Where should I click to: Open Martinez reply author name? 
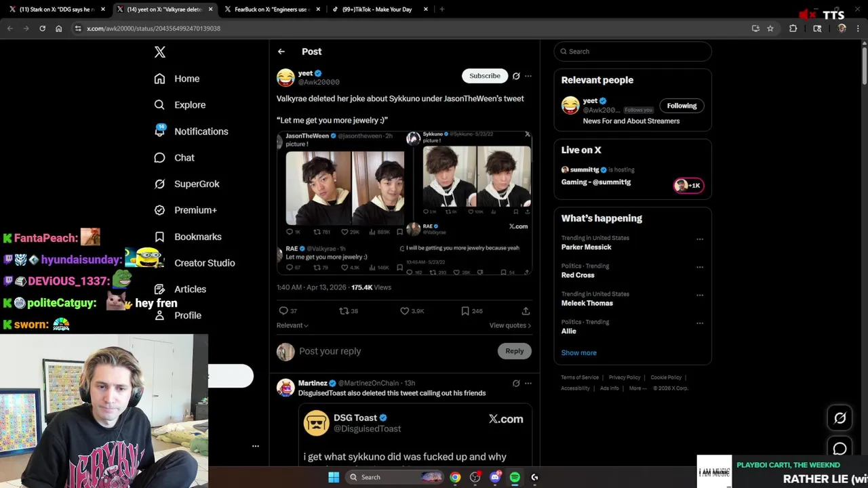click(x=313, y=383)
